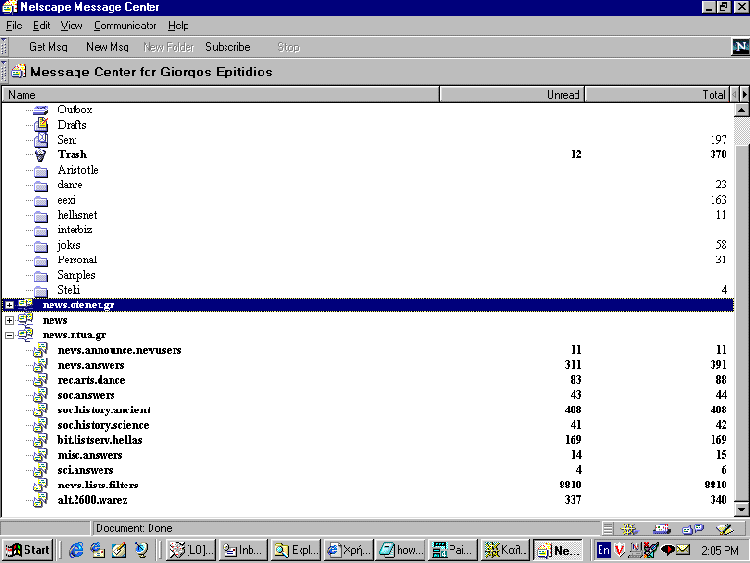Click the hellasnet folder icon
This screenshot has height=563, width=750.
41,216
